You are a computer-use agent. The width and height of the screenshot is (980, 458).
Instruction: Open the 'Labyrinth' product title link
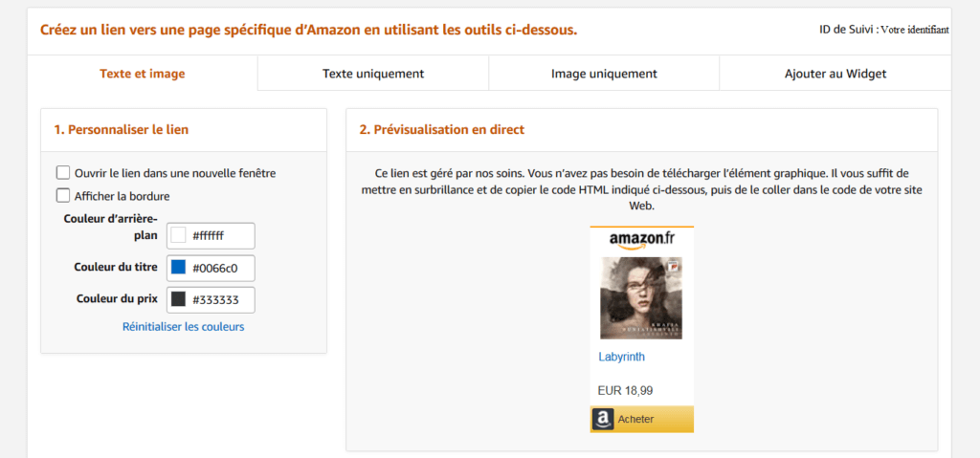(622, 357)
